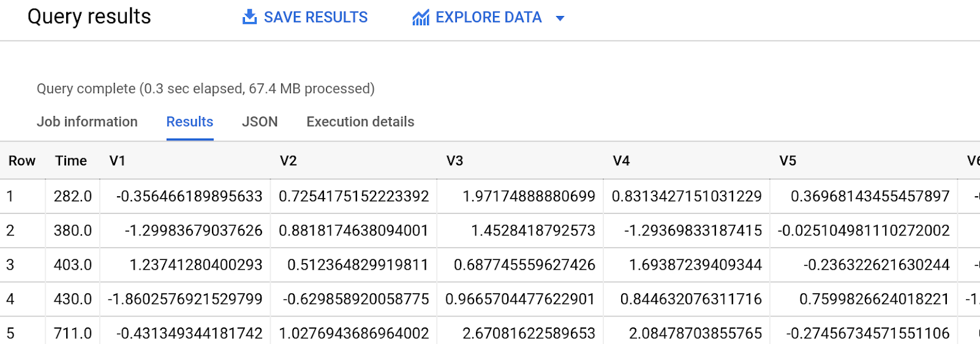Click the Explore Data chart icon
The image size is (980, 344).
coord(421,18)
